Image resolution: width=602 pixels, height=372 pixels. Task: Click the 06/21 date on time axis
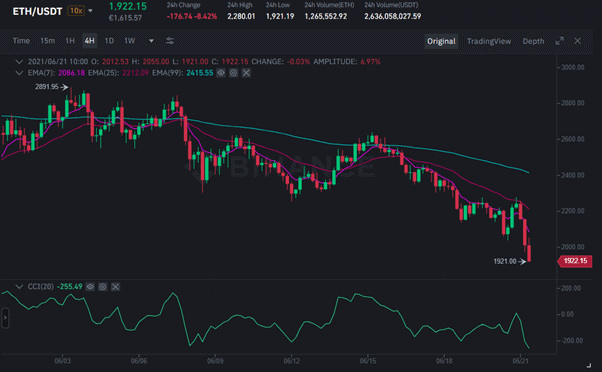(520, 361)
